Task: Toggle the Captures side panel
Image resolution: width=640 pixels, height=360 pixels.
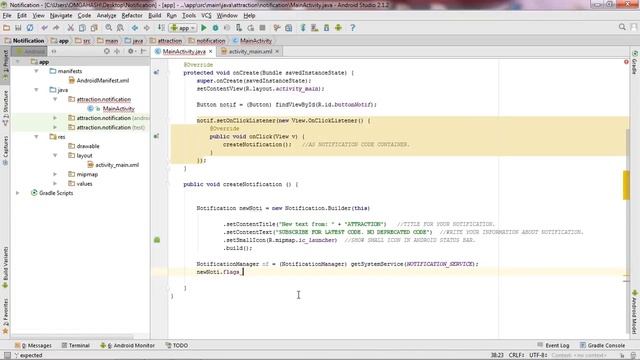Action: [x=5, y=151]
